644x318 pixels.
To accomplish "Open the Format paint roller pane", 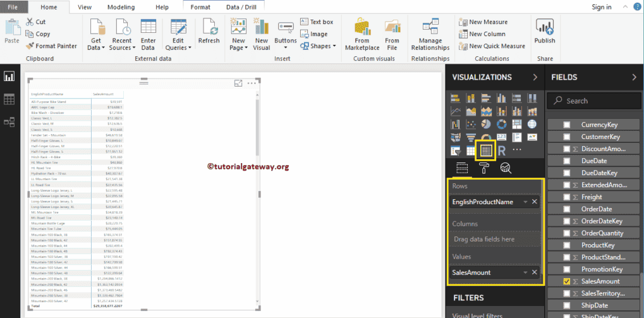I will (x=484, y=168).
